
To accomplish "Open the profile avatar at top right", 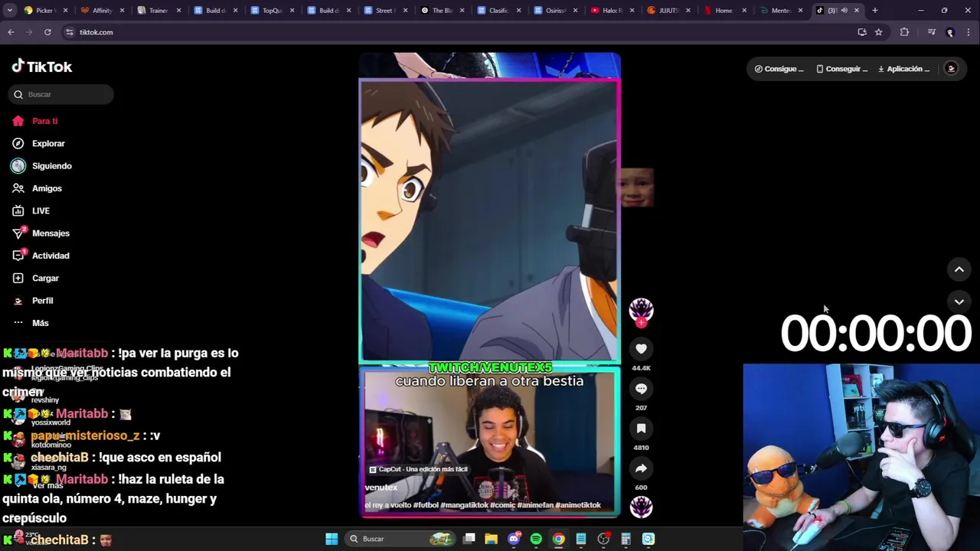I will (951, 69).
